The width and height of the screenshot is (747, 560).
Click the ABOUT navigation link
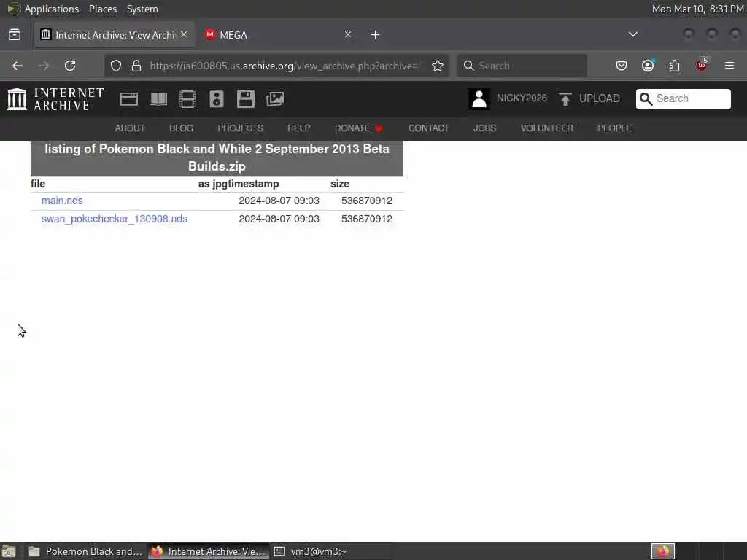click(x=130, y=128)
